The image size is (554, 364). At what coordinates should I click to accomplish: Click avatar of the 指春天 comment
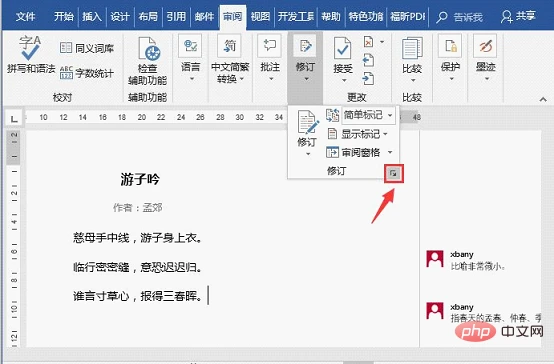click(435, 311)
